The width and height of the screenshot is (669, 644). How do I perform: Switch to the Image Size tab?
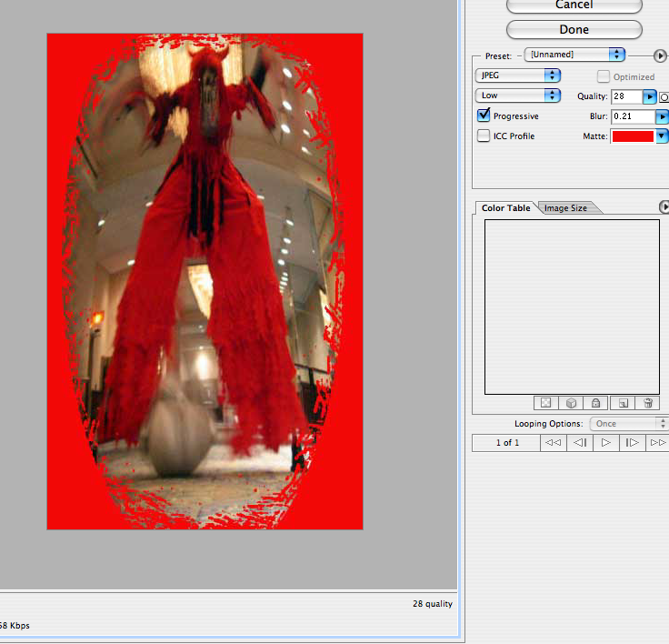click(565, 208)
